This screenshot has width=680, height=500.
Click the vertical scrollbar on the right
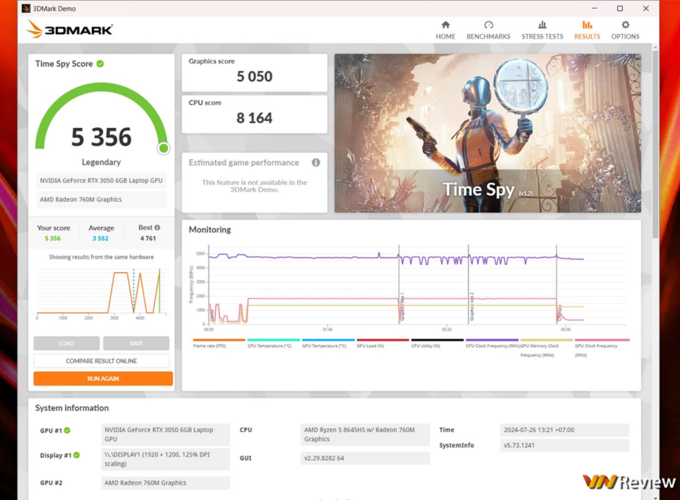655,143
